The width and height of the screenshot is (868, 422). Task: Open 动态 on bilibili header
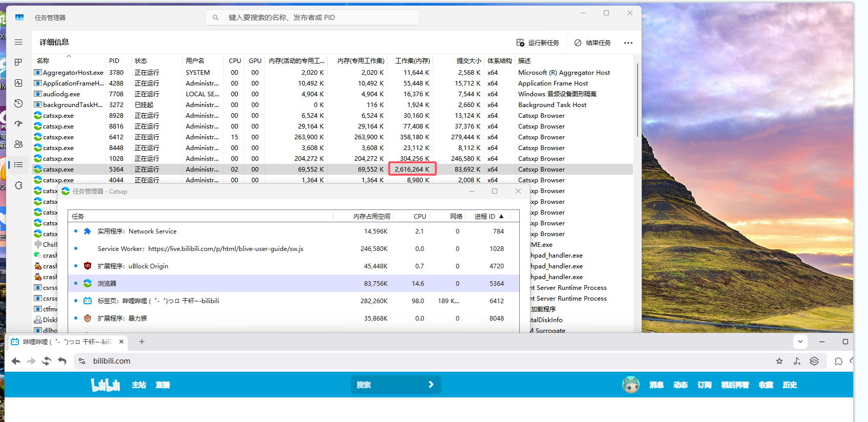click(681, 385)
